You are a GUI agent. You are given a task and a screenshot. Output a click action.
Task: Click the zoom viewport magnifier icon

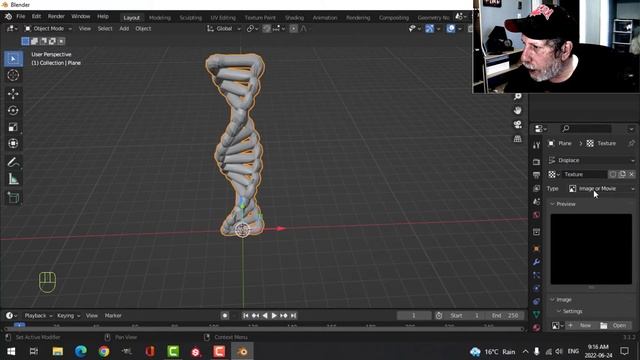[x=518, y=96]
